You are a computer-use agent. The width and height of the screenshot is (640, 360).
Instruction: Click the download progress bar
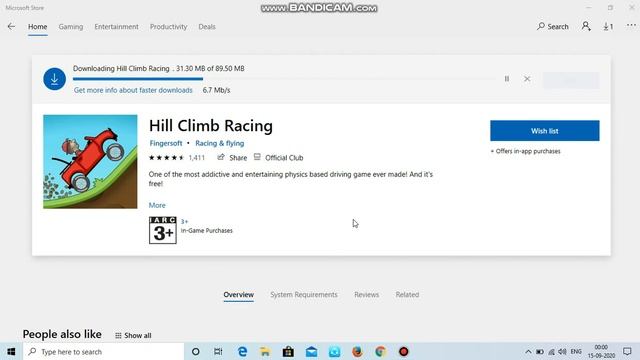click(284, 79)
